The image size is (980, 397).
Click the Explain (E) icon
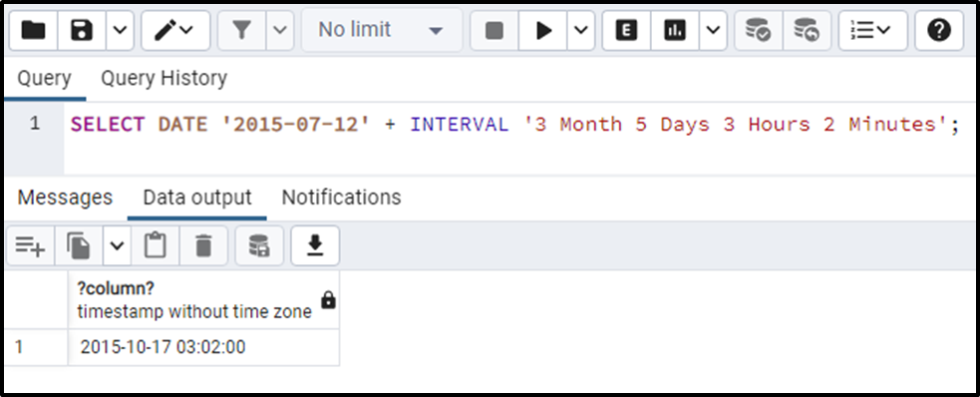pyautogui.click(x=626, y=30)
